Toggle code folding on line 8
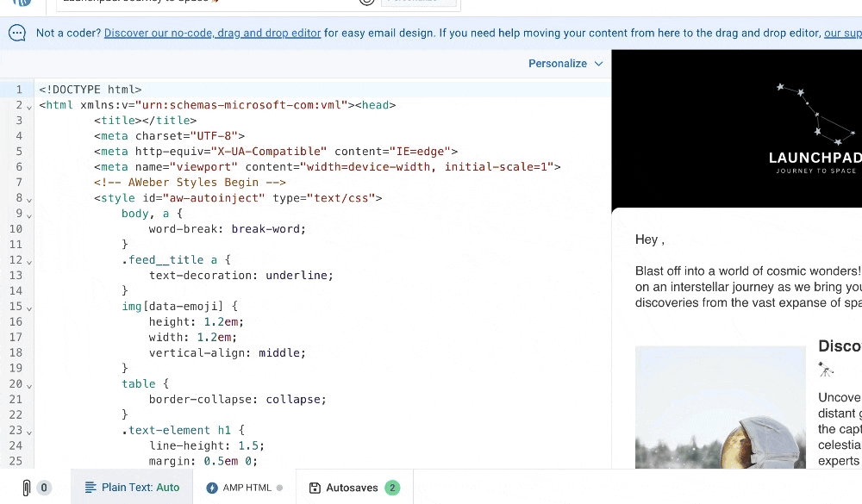The height and width of the screenshot is (504, 862). (x=28, y=198)
